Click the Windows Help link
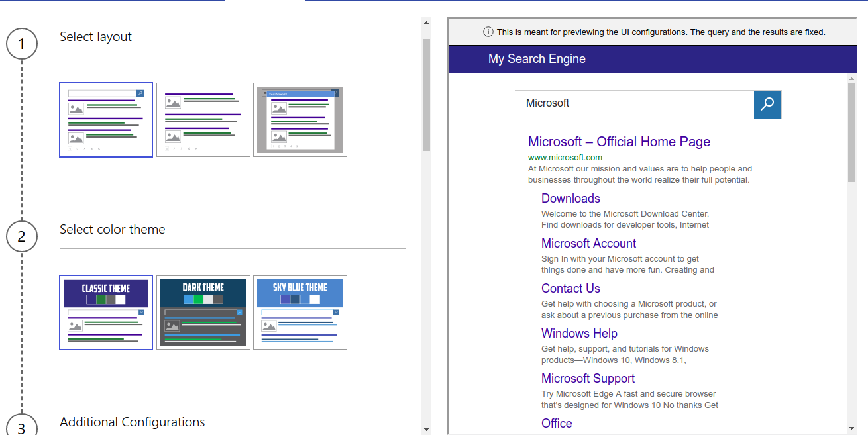The height and width of the screenshot is (439, 868). point(579,333)
